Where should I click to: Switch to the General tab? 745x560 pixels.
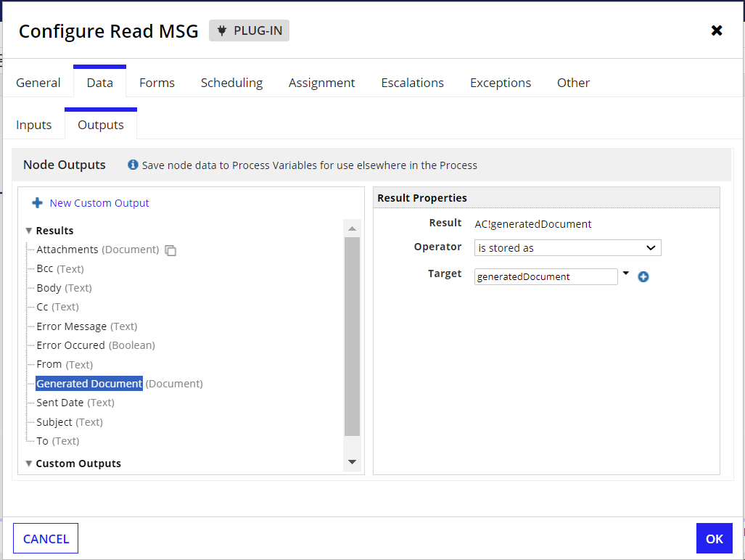click(38, 83)
